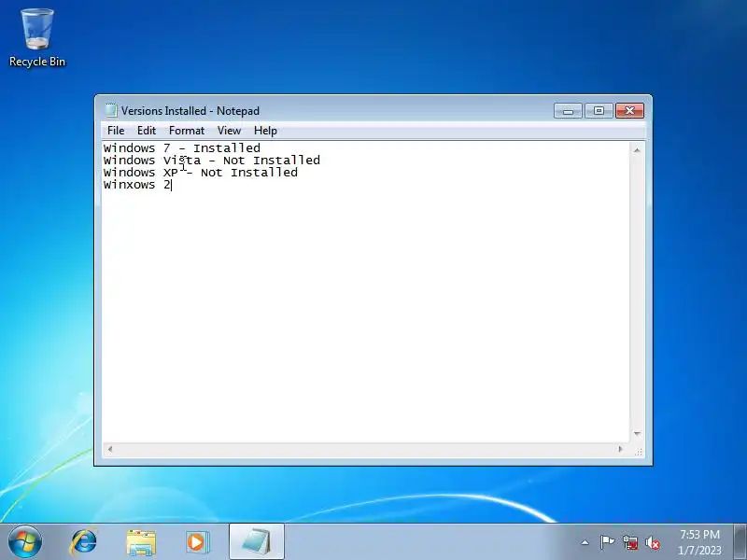Click the horizontal scrollbar left arrow
747x560 pixels.
110,449
